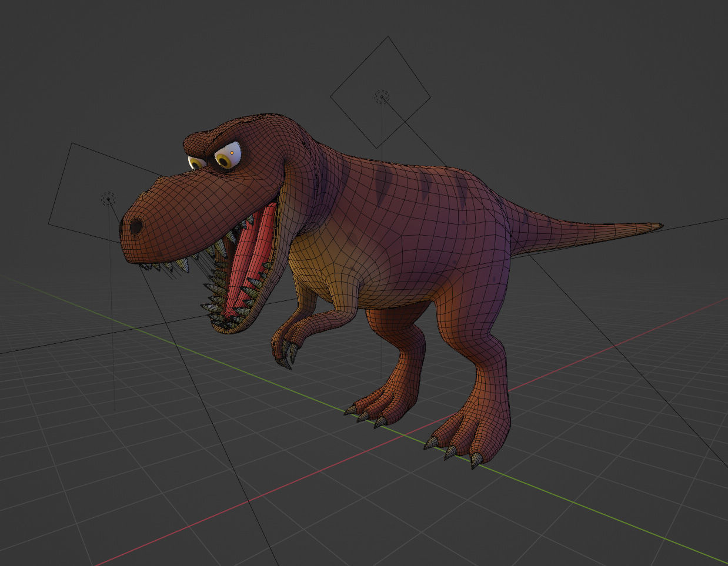
Task: Click the dinosaur's red tongue inside the mouth
Action: click(250, 259)
